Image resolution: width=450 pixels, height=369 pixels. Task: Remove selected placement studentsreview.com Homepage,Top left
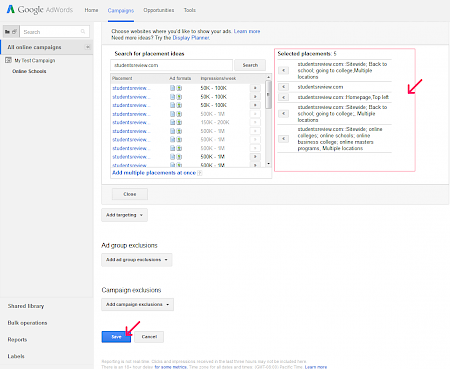pos(283,97)
